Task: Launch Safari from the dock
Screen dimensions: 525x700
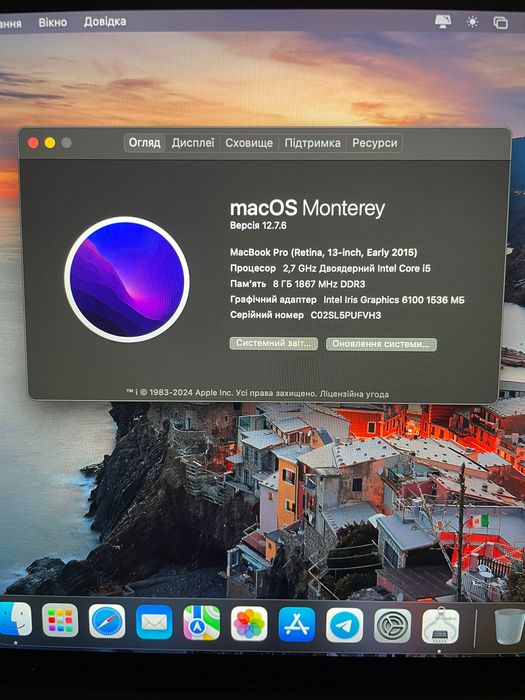Action: click(107, 621)
